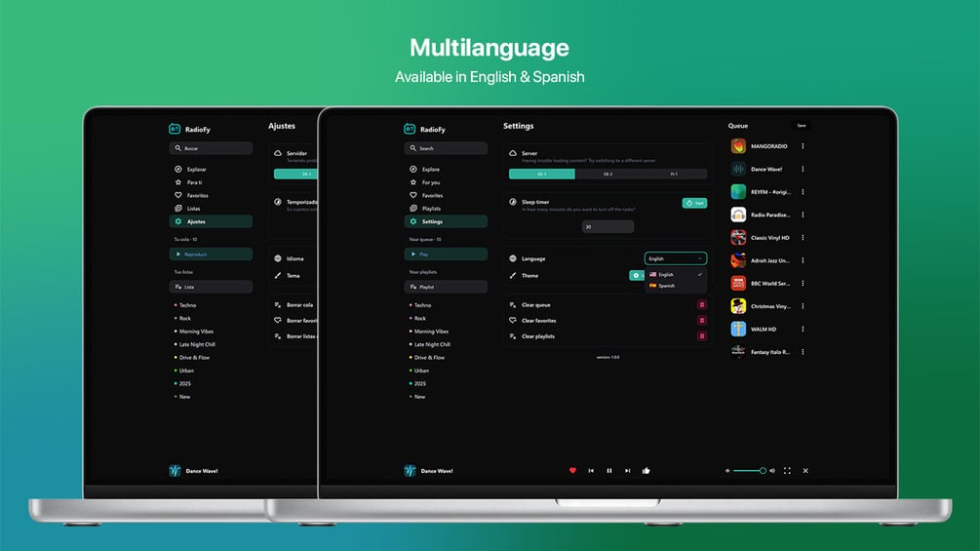Click the Buscar search field in Spanish window

pos(211,148)
